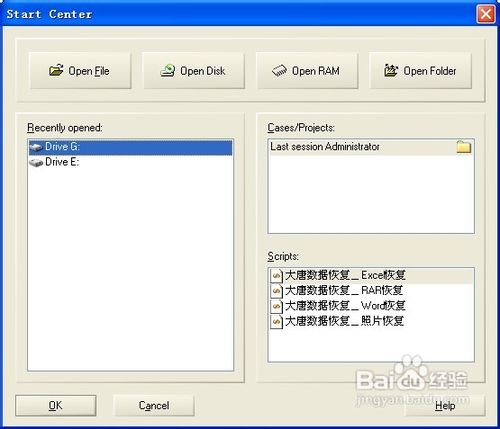
Task: Click the Open Disk drive icon
Action: [x=168, y=70]
